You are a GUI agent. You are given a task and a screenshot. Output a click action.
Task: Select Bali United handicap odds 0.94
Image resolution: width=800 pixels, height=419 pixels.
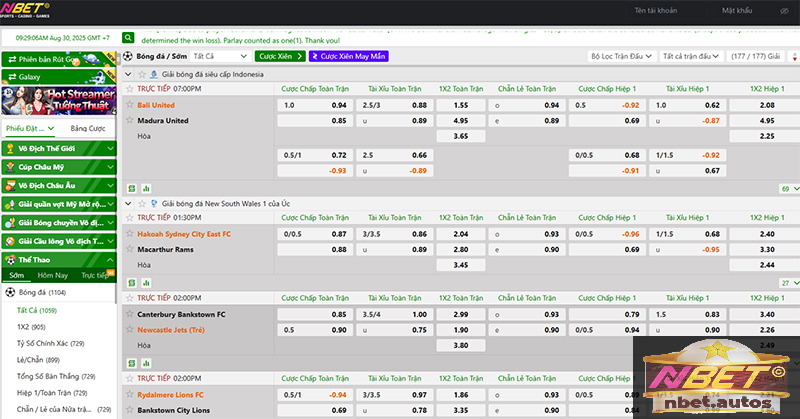coord(339,105)
